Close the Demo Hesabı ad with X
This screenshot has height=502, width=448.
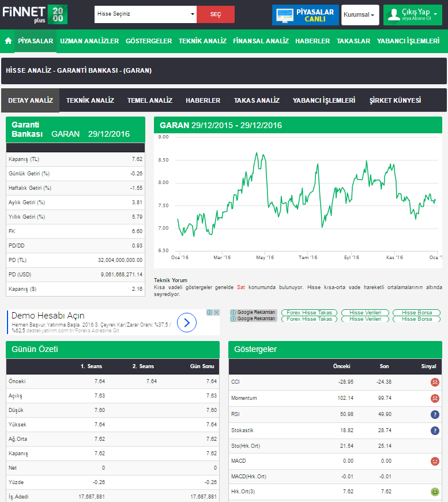pos(217,313)
